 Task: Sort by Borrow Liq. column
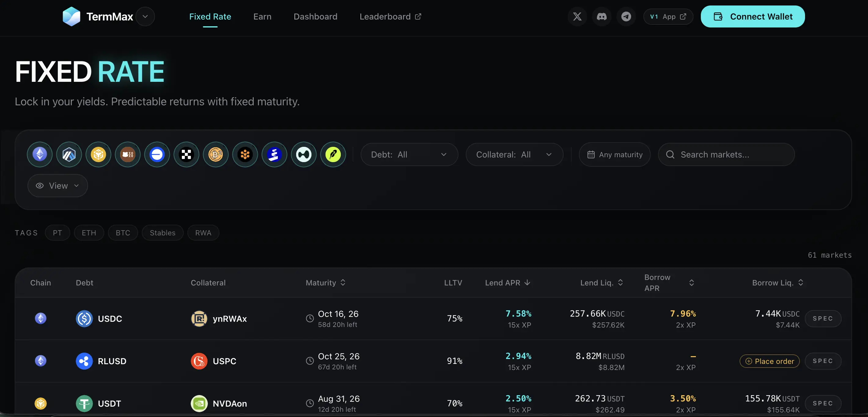(778, 283)
